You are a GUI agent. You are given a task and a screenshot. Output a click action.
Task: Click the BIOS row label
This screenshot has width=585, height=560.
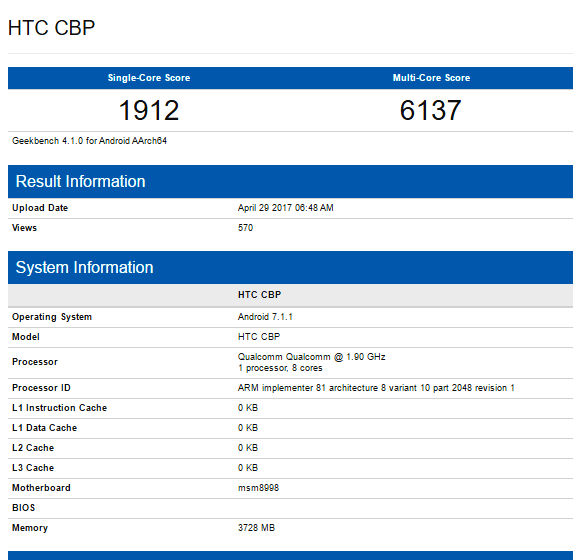pos(24,508)
